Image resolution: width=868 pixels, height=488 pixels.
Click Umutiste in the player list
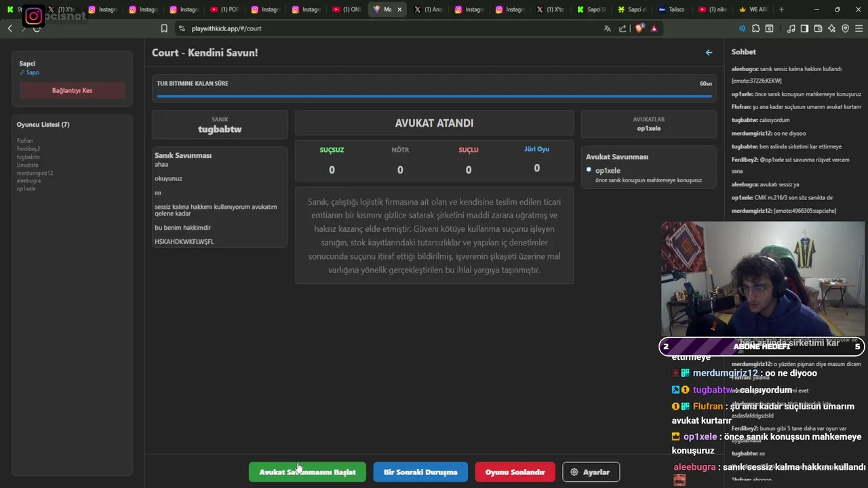click(x=28, y=165)
